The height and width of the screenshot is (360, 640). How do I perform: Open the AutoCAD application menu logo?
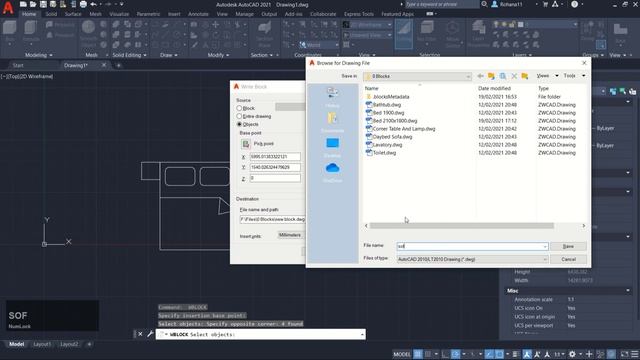[8, 7]
